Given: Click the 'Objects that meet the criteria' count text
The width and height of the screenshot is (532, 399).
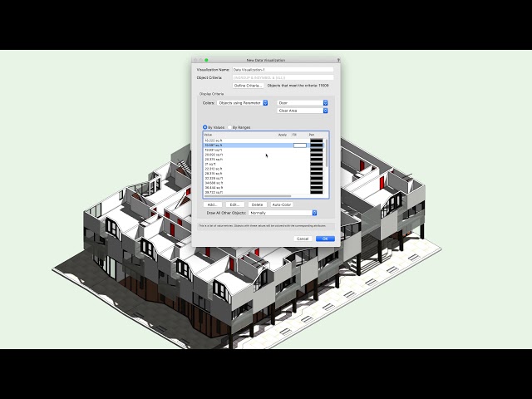Looking at the screenshot, I should (298, 86).
